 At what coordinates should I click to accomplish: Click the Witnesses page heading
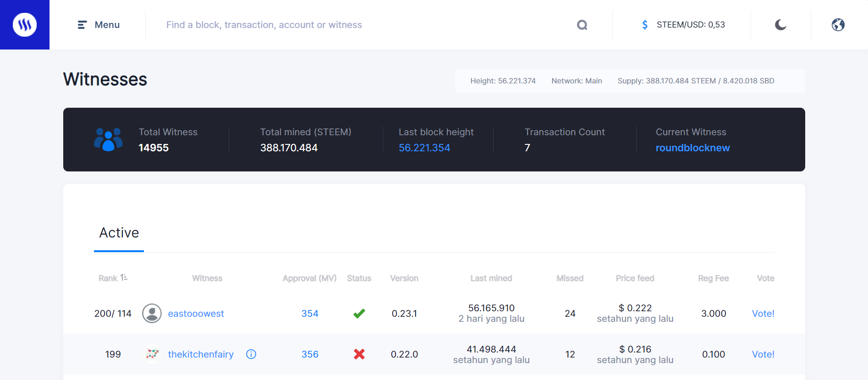[105, 79]
